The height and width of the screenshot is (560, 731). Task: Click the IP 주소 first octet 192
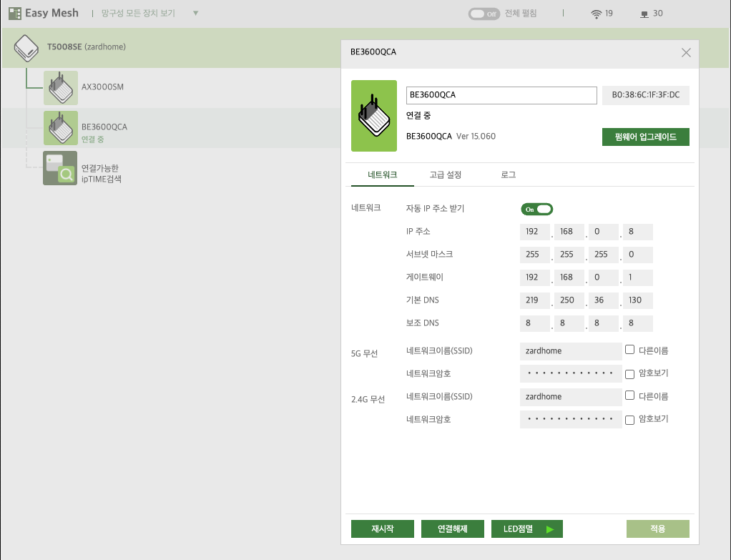click(535, 232)
